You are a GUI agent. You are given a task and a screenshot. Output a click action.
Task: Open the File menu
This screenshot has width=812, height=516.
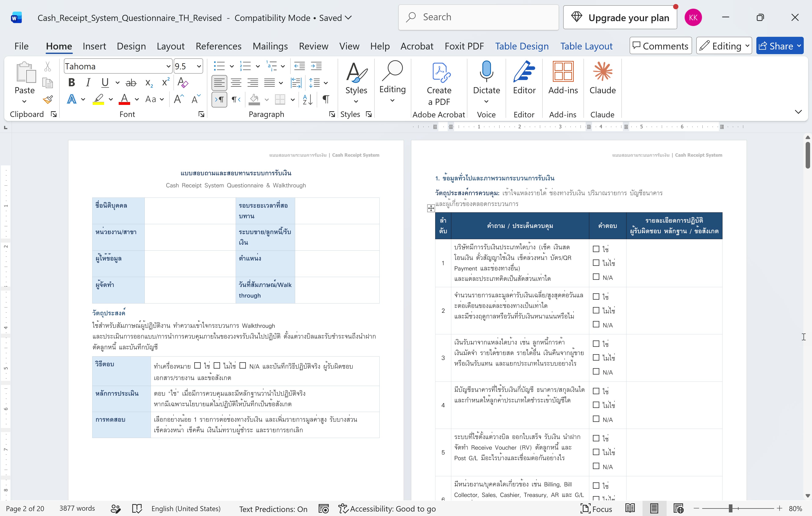[x=21, y=46]
